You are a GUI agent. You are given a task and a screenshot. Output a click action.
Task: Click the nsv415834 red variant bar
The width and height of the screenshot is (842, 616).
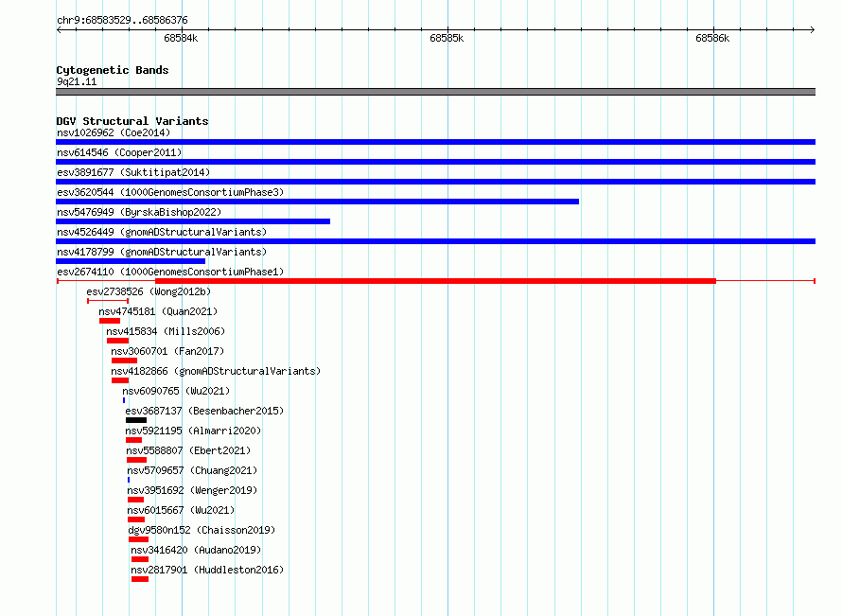pyautogui.click(x=117, y=341)
